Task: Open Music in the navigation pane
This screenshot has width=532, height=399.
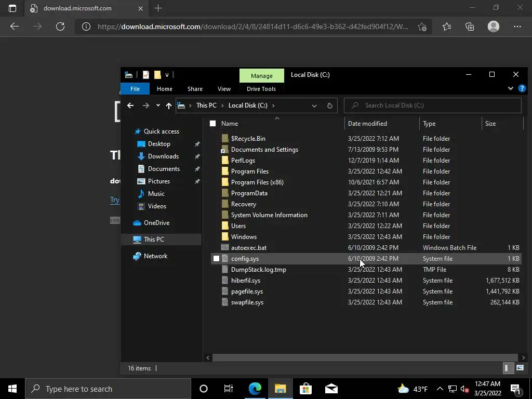Action: [156, 194]
